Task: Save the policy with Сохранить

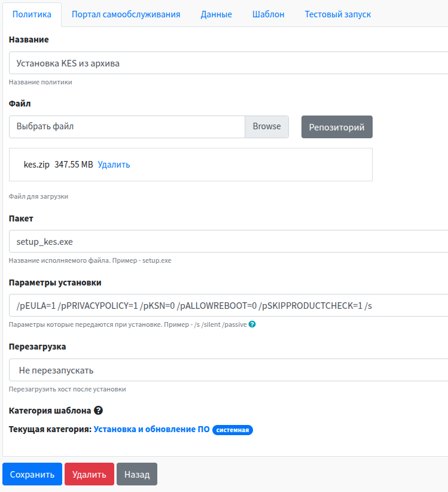Action: [32, 474]
